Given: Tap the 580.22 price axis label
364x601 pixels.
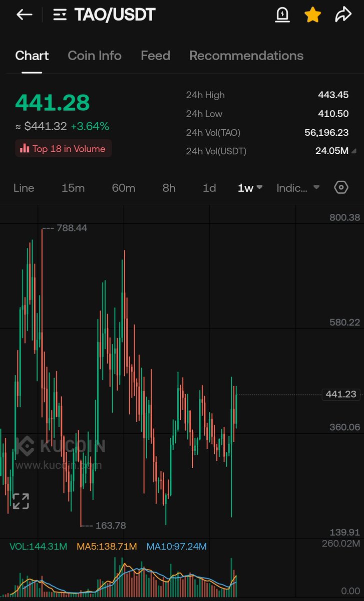Looking at the screenshot, I should [345, 322].
